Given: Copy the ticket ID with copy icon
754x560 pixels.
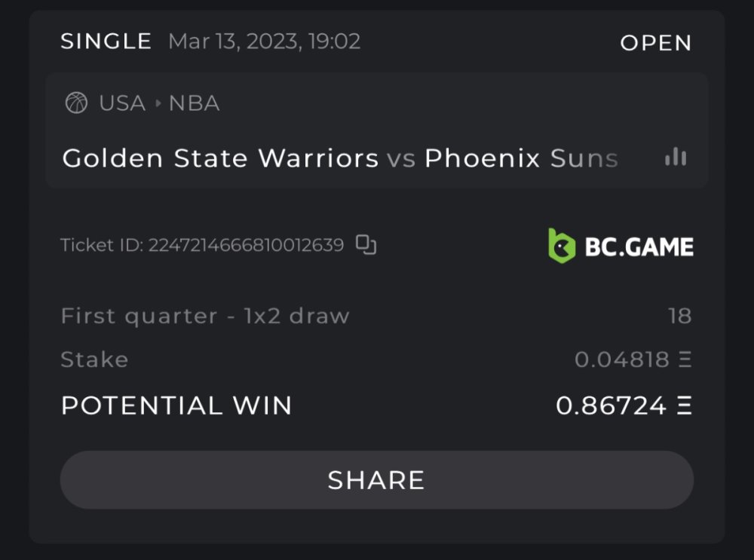Looking at the screenshot, I should click(x=366, y=244).
